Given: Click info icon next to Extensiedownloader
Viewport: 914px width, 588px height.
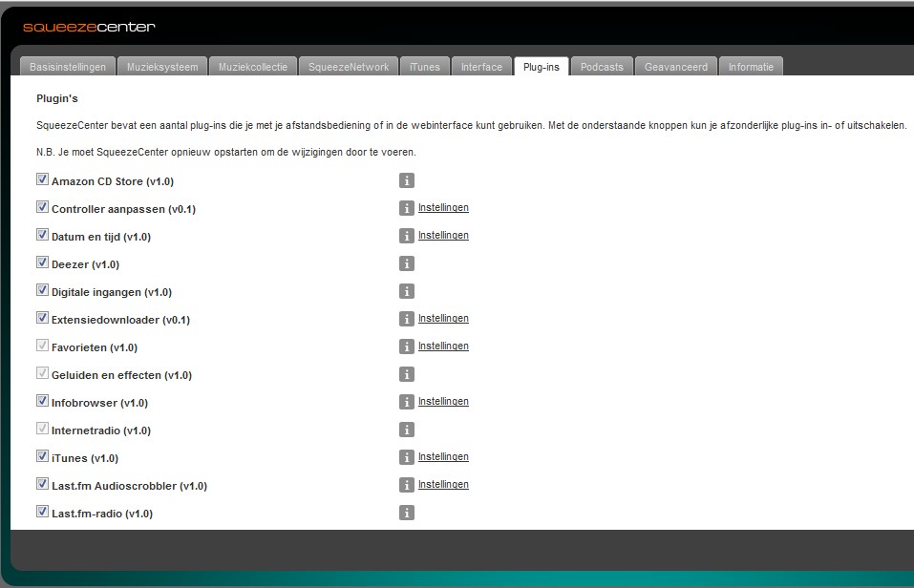Looking at the screenshot, I should coord(407,319).
